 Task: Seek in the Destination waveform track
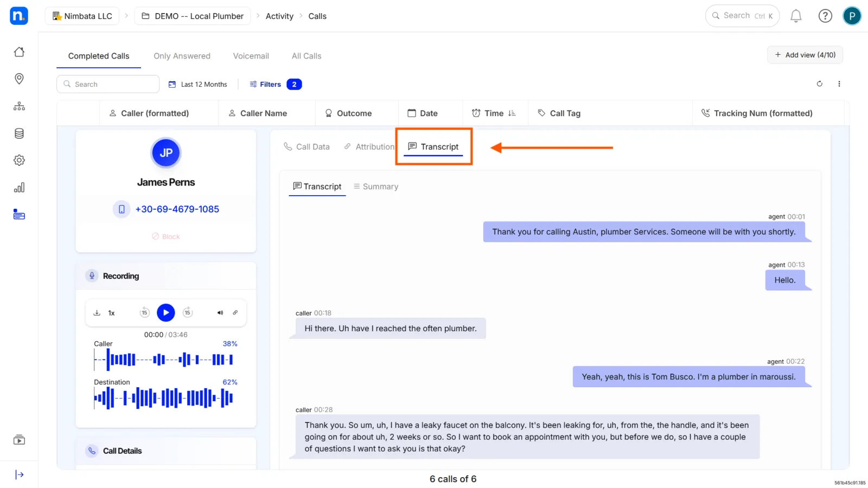pyautogui.click(x=164, y=398)
